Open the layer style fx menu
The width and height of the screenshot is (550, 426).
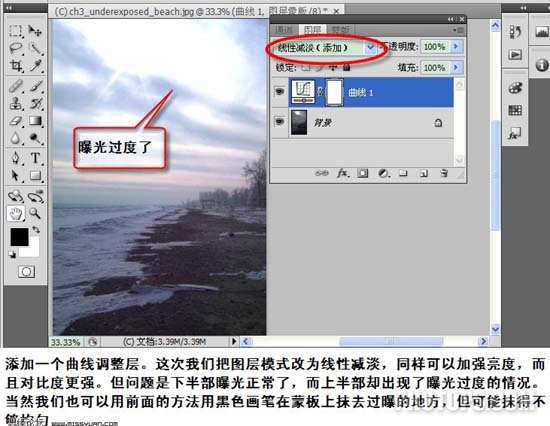[x=343, y=173]
